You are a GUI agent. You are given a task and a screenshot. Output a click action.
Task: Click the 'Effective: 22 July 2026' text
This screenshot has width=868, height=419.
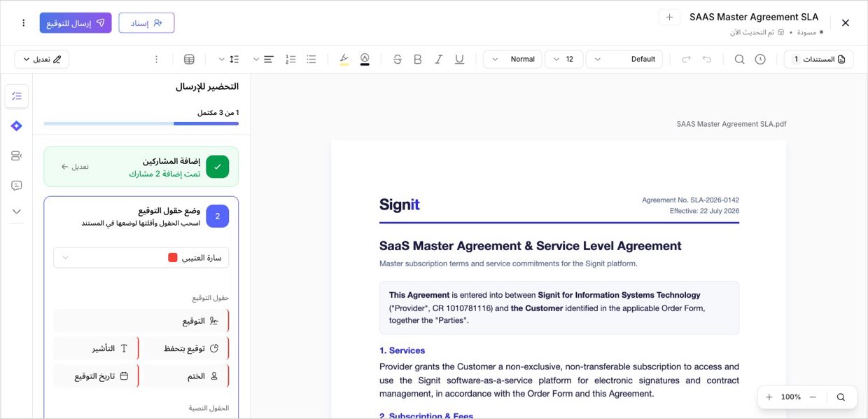coord(704,211)
